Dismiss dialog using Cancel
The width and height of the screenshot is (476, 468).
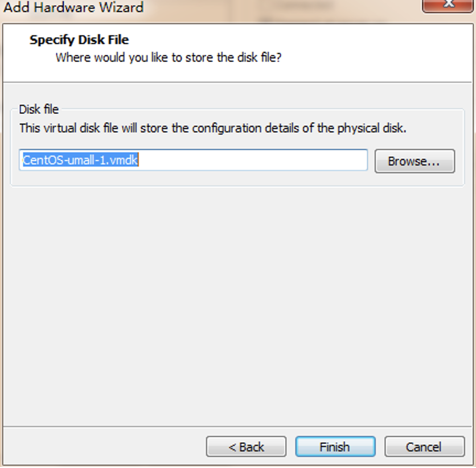point(424,446)
